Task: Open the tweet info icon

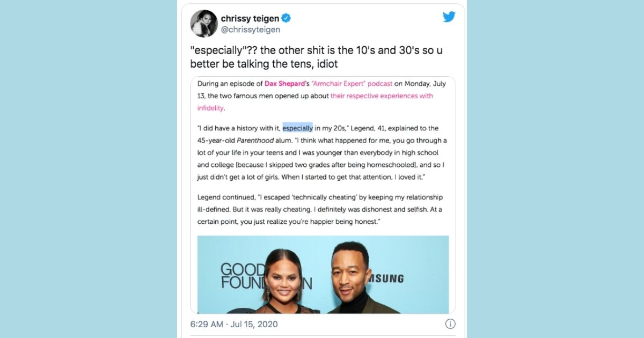Action: click(450, 324)
